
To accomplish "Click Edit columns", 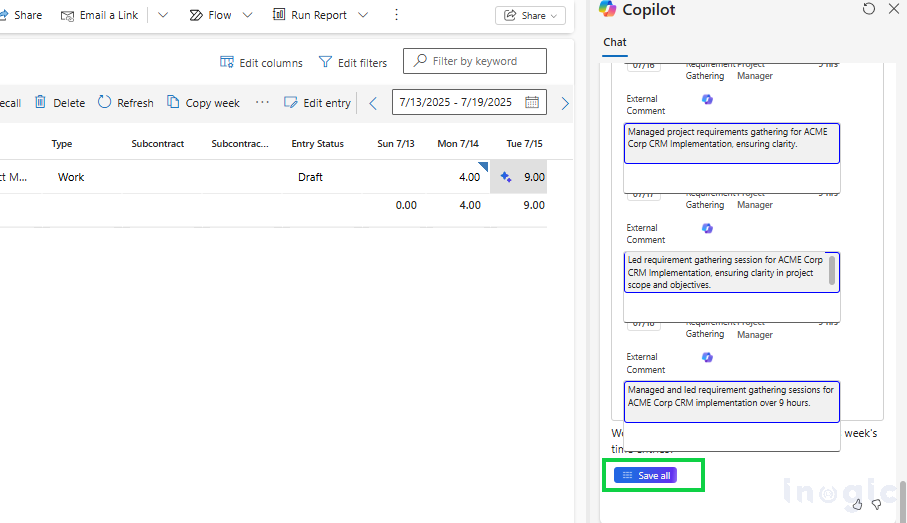I will [x=261, y=62].
